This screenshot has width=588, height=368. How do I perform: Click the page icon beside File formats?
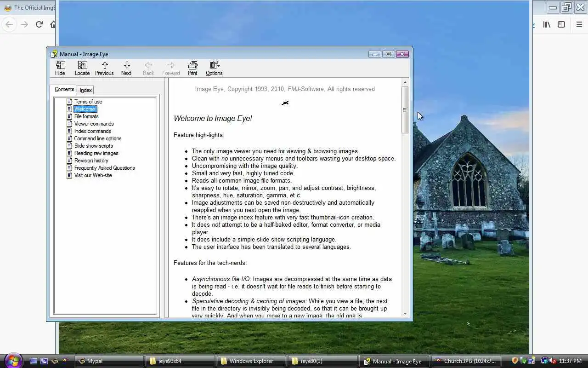tap(70, 116)
